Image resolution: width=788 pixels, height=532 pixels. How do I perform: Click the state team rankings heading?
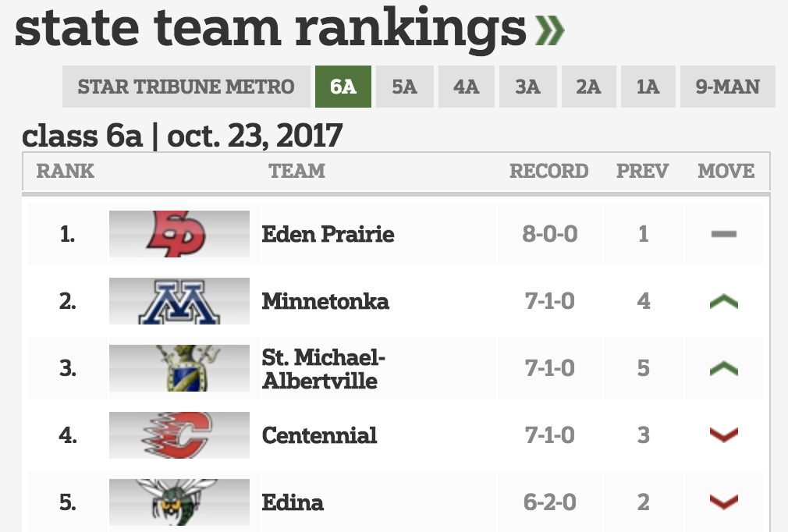click(270, 29)
